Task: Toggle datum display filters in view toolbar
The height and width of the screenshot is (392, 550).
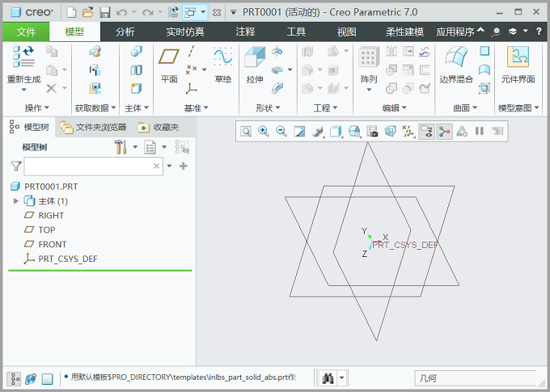Action: [x=408, y=131]
